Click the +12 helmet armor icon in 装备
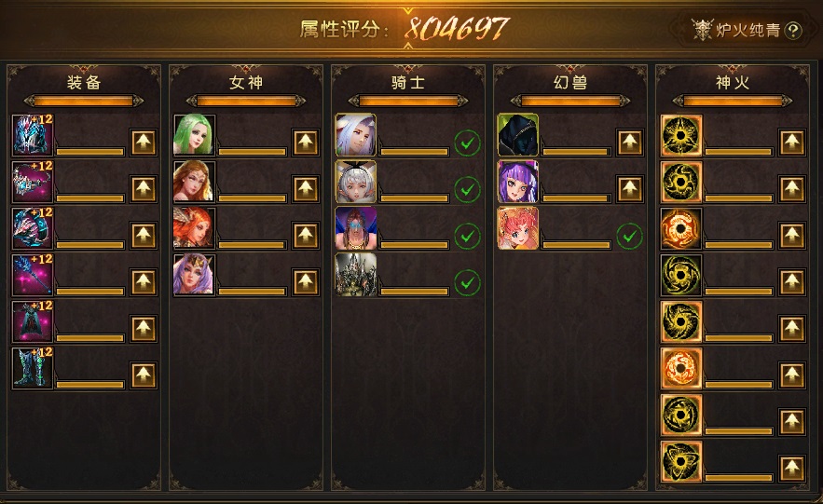 pos(33,136)
